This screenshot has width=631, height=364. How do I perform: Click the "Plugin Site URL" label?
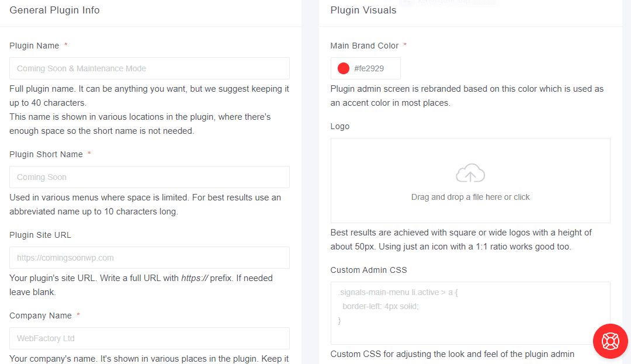coord(40,235)
